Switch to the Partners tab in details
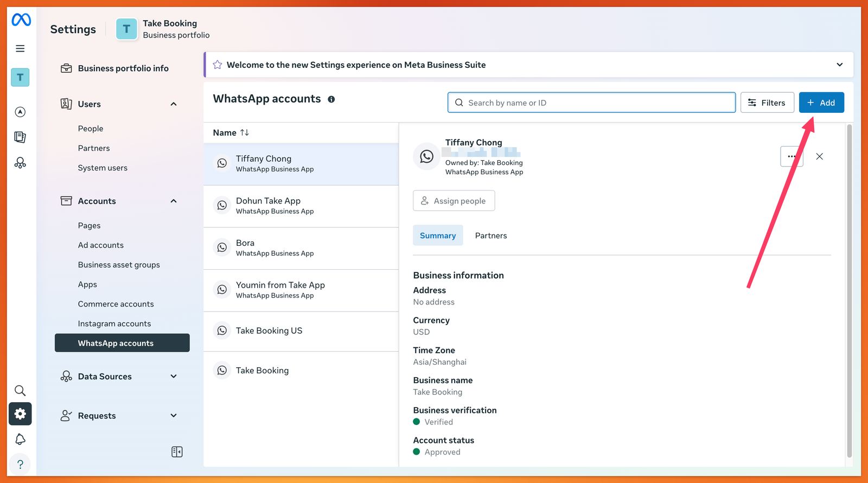The width and height of the screenshot is (868, 483). click(491, 236)
